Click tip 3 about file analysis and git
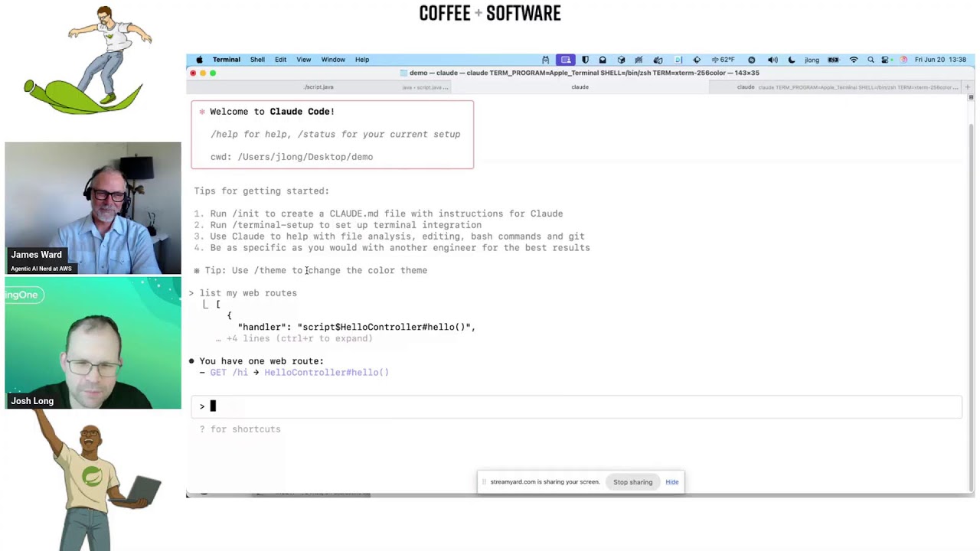This screenshot has width=980, height=551. pyautogui.click(x=389, y=236)
